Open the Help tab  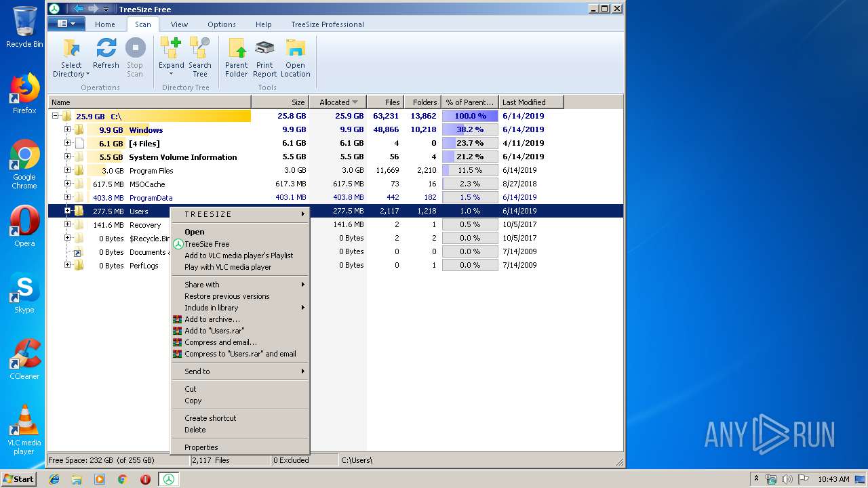[x=263, y=24]
